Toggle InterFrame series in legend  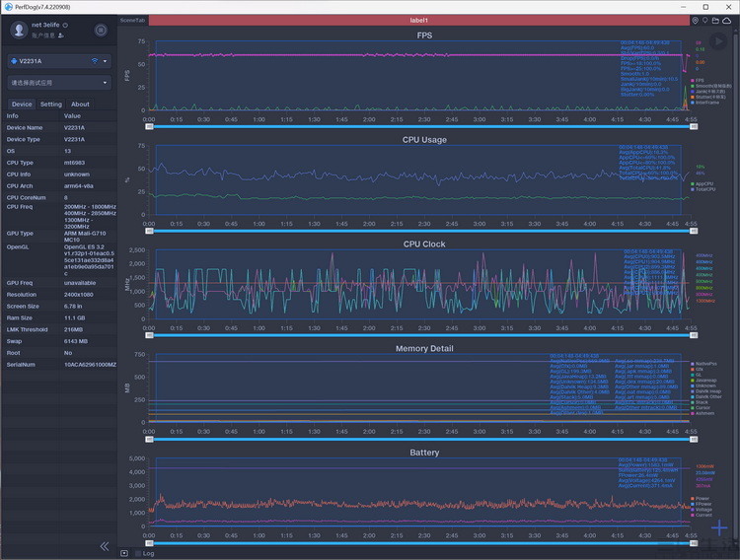coord(705,103)
